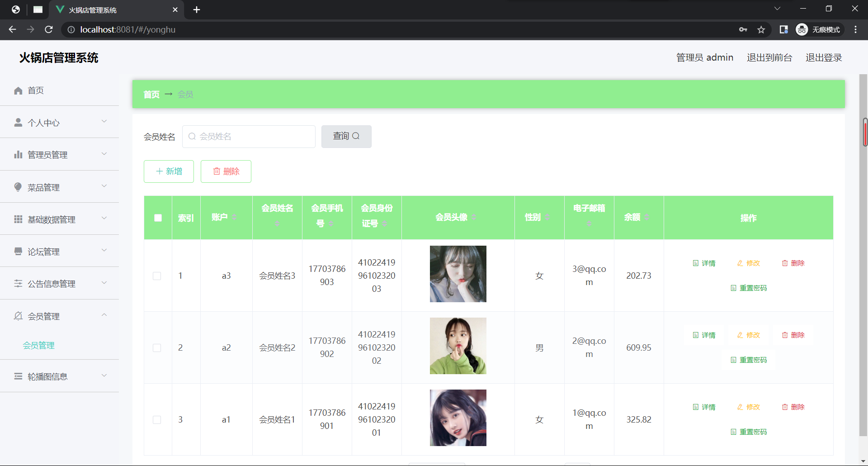
Task: Collapse the 会员管理 sidebar section
Action: coord(104,315)
